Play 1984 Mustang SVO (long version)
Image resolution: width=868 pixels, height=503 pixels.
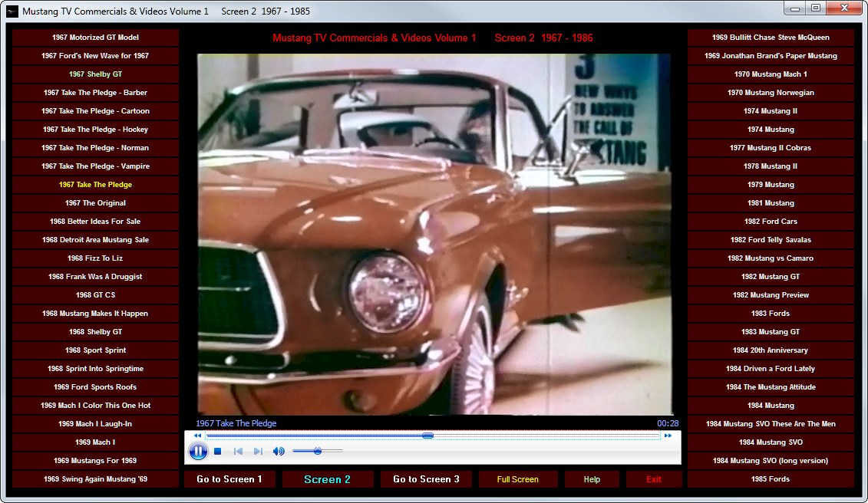[771, 460]
